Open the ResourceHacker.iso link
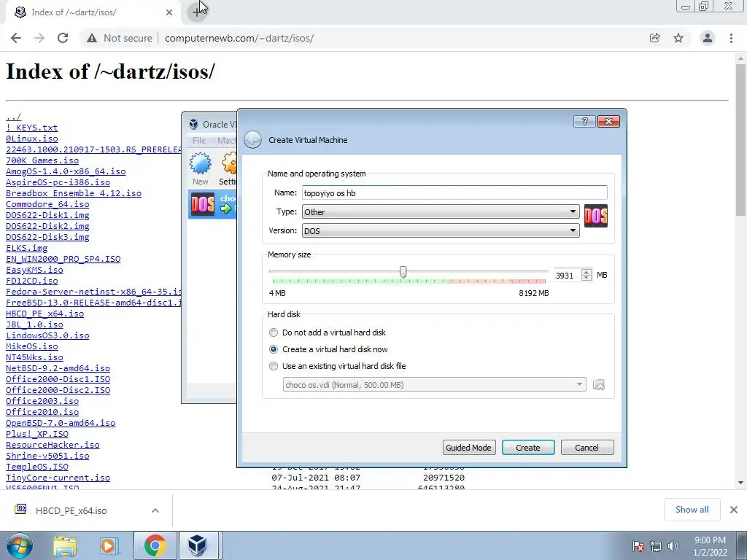The width and height of the screenshot is (747, 560). (53, 445)
